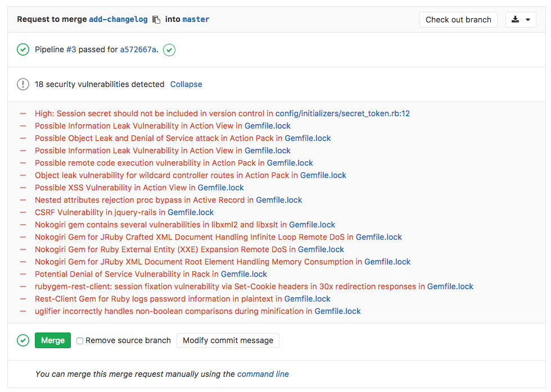Click green check icon after commit a572667a

[x=169, y=50]
